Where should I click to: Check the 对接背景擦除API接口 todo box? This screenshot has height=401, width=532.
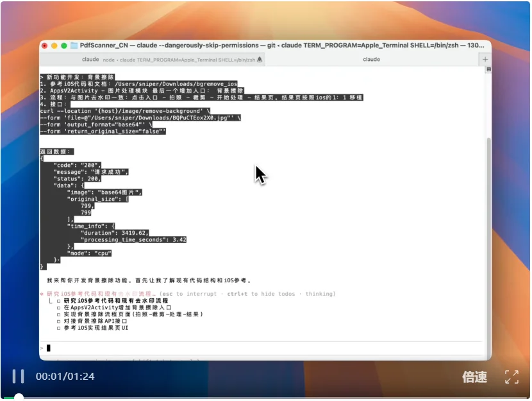point(58,321)
